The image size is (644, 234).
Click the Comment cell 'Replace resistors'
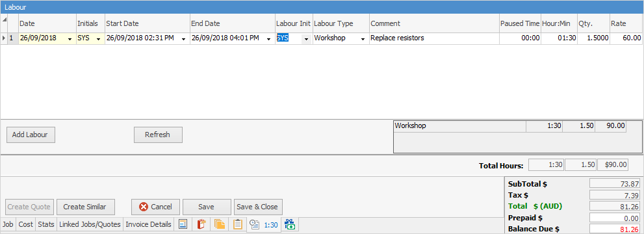point(434,38)
